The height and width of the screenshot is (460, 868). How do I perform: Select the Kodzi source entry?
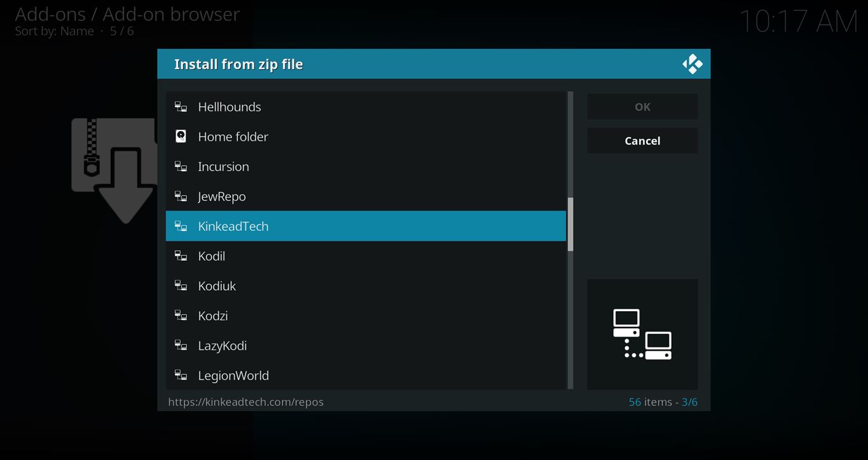point(213,316)
